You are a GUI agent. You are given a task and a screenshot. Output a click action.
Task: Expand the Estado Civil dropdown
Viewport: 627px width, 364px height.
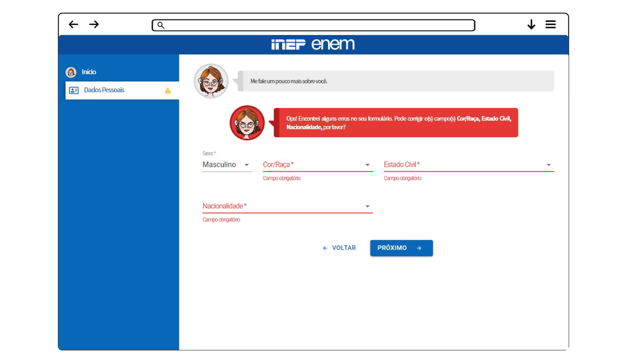click(x=468, y=165)
